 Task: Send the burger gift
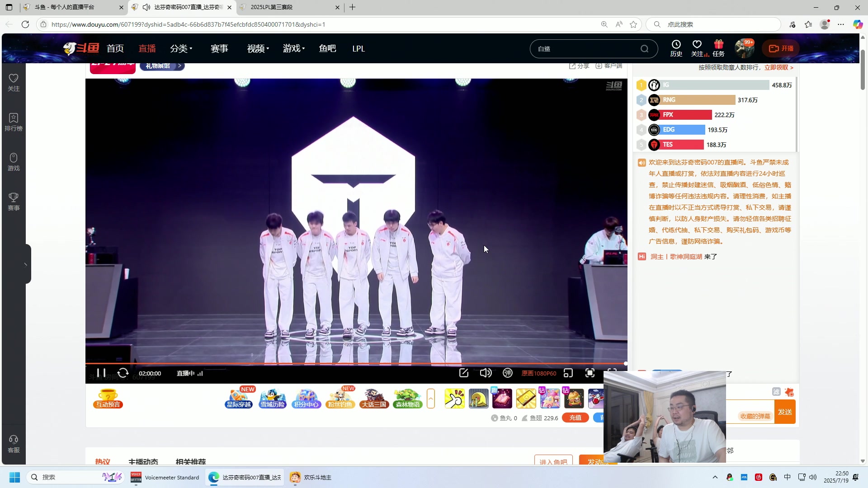pos(574,399)
